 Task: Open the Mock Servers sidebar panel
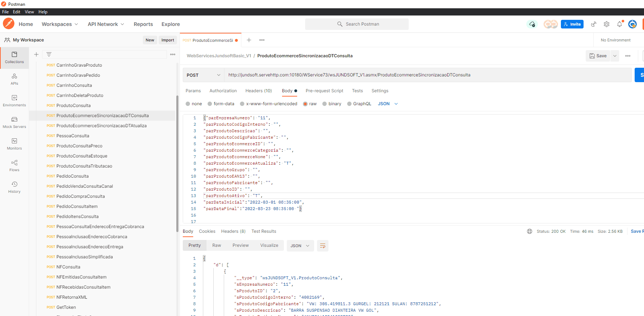[x=14, y=123]
